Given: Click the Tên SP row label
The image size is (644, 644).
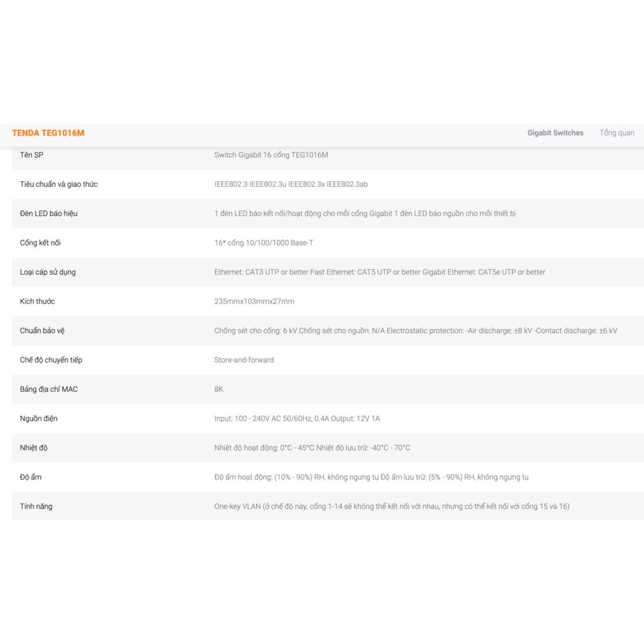Looking at the screenshot, I should 31,155.
